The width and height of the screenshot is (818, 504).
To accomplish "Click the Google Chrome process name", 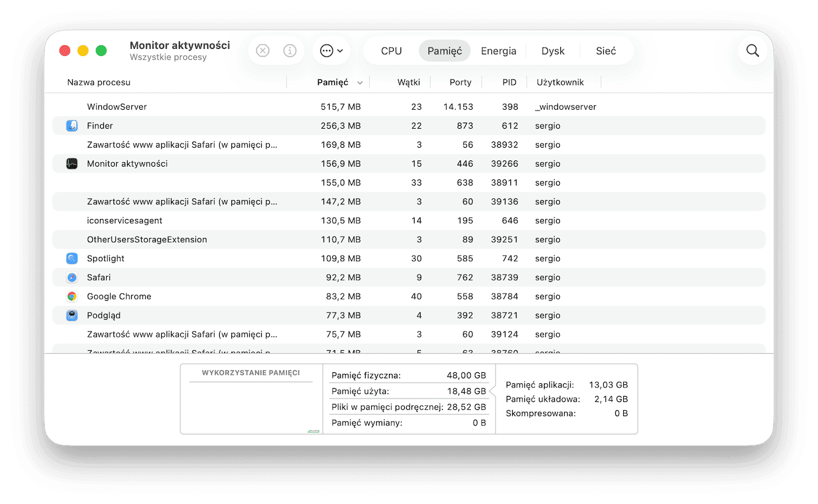I will point(119,296).
